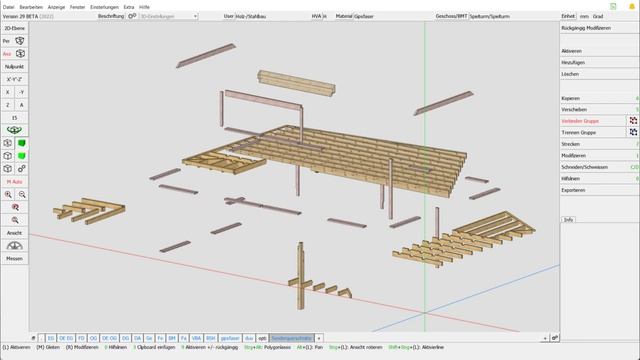Click the green 3D orbit icon
Viewport: 640px width, 360px height.
pyautogui.click(x=14, y=130)
